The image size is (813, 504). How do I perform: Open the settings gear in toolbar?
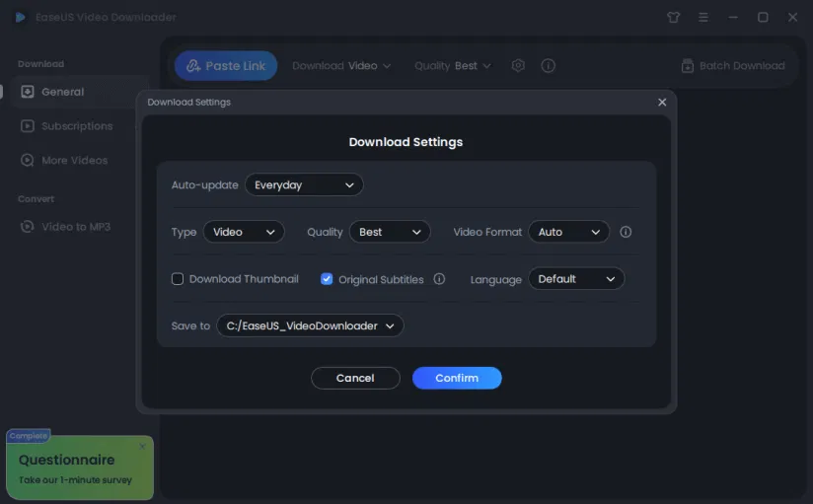(518, 65)
